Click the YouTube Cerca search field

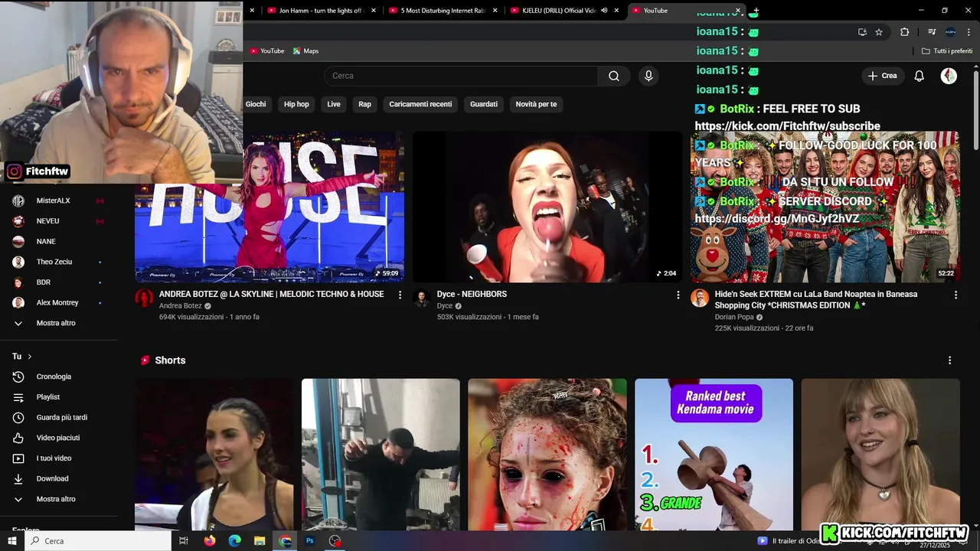[x=461, y=76]
